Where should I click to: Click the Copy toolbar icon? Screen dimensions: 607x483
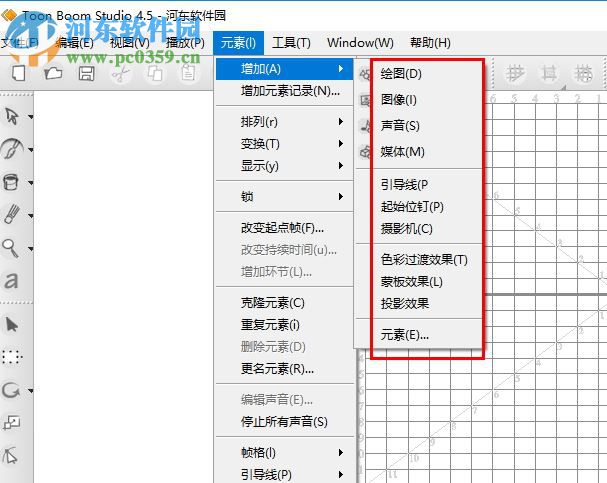click(x=155, y=73)
